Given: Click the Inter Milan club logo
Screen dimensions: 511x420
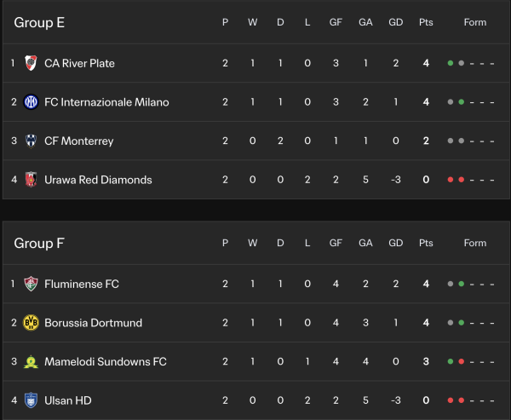Looking at the screenshot, I should [x=32, y=102].
